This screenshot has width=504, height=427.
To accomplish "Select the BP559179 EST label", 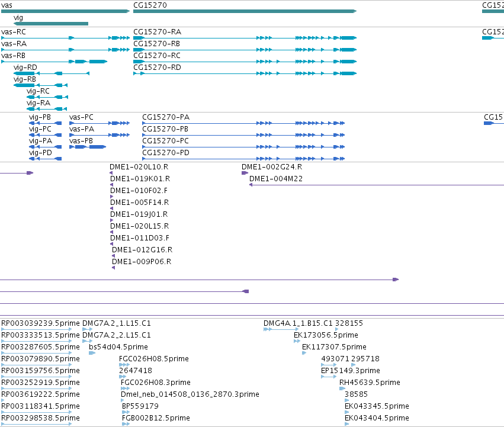I will point(140,406).
